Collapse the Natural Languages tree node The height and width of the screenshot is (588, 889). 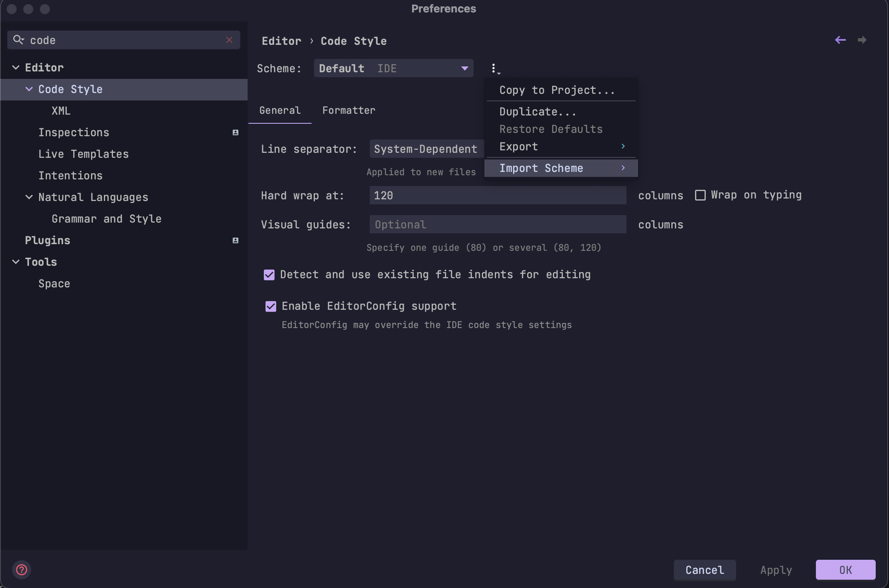click(x=29, y=197)
